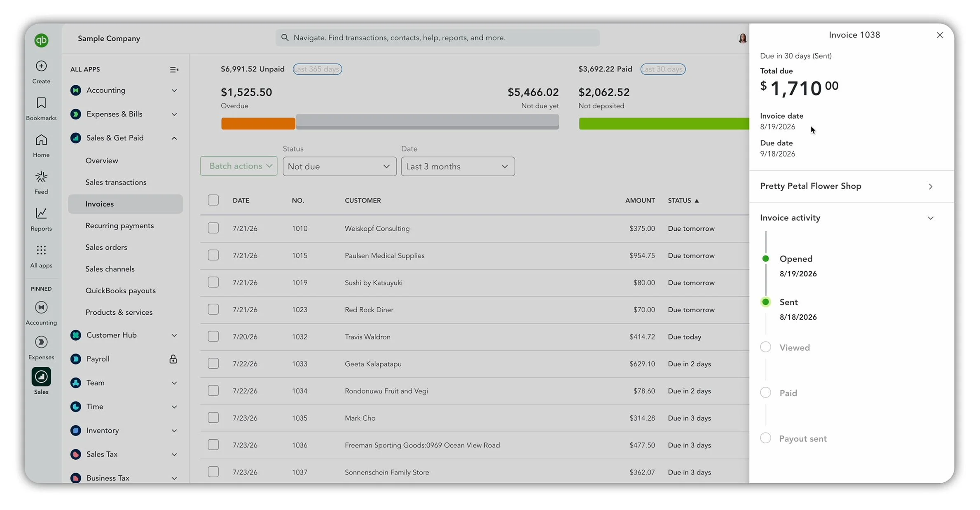Viewport: 980px width, 510px height.
Task: Check invoice 1015 Paulsen Medical Supplies row
Action: click(x=213, y=255)
